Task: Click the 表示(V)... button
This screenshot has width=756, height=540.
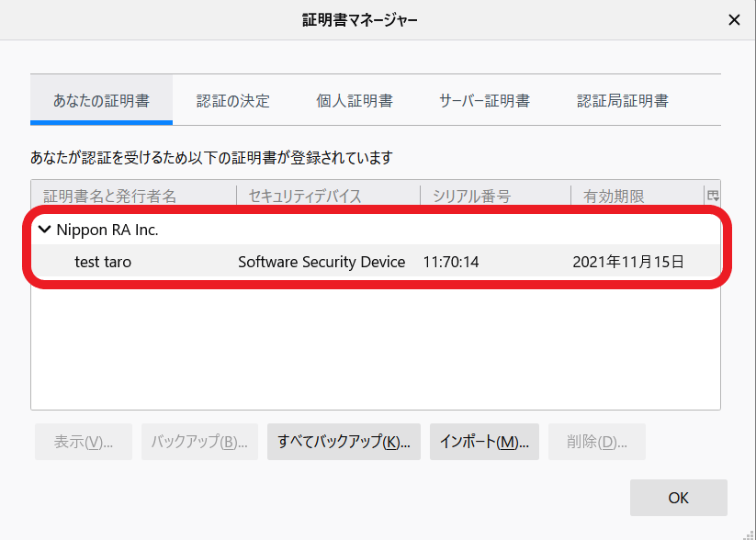Action: pos(84,442)
